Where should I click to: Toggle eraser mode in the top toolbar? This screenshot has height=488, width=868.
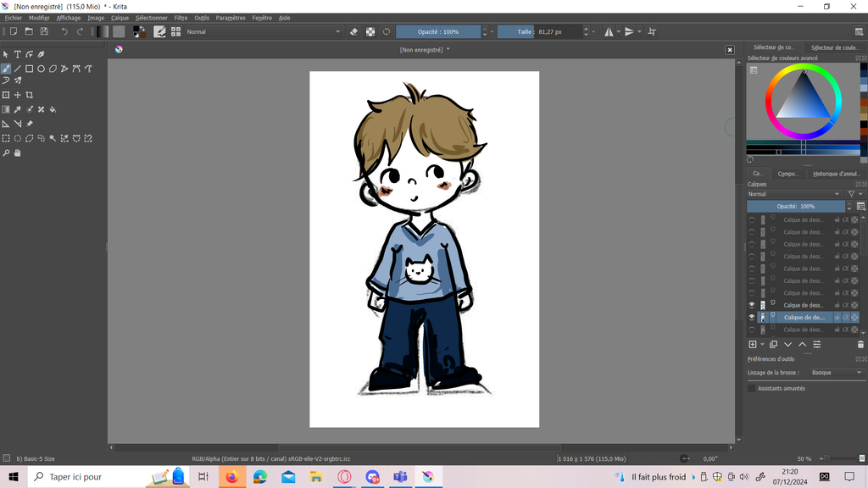pos(354,31)
